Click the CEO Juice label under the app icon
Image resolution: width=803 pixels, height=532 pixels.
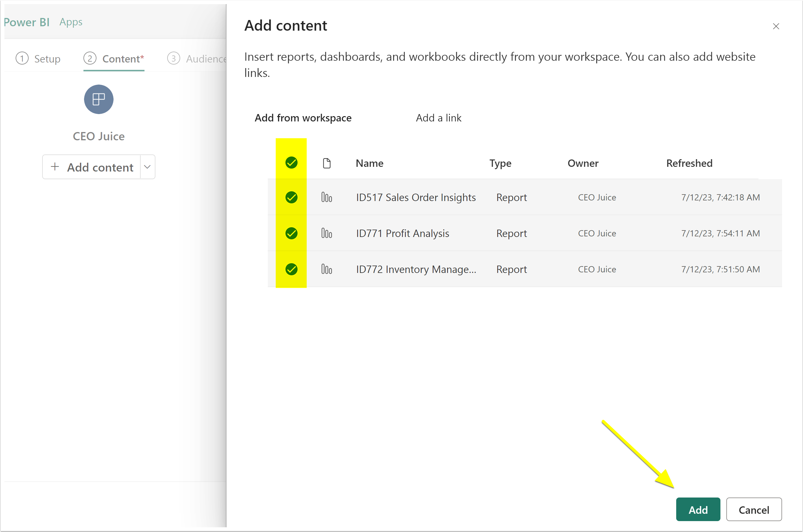pos(98,136)
